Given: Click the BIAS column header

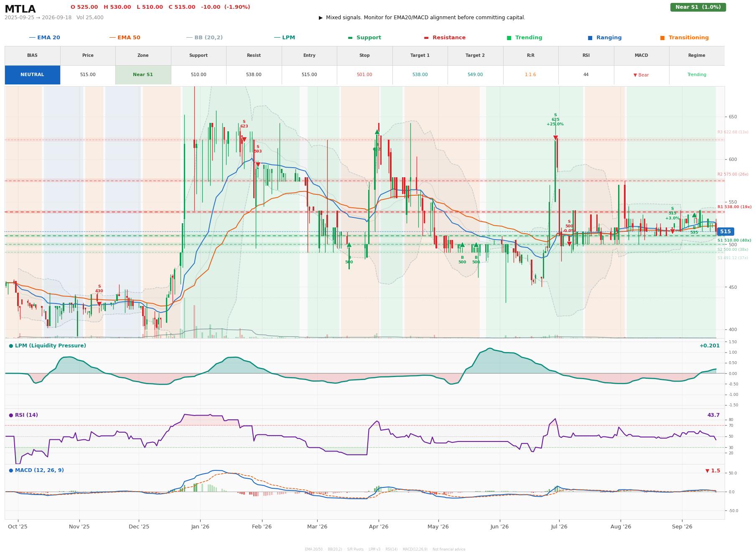Looking at the screenshot, I should pyautogui.click(x=32, y=56).
